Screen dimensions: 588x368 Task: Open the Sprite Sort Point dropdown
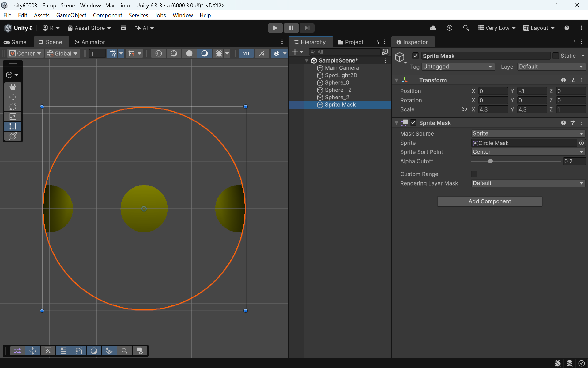point(528,152)
